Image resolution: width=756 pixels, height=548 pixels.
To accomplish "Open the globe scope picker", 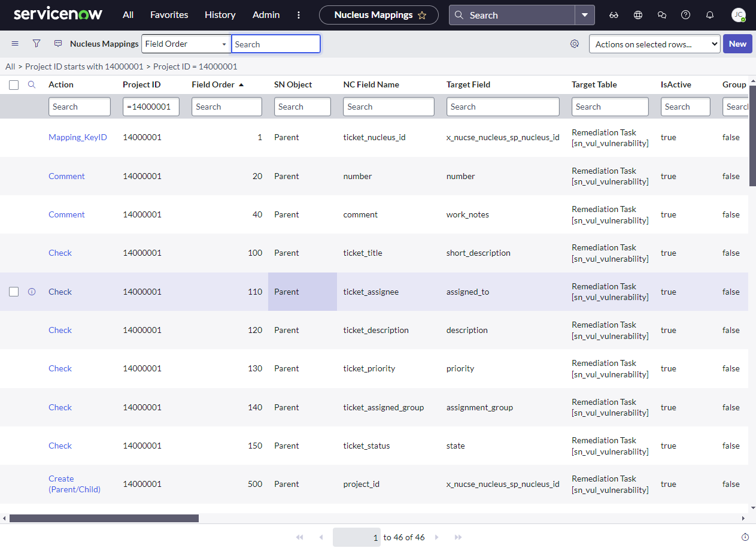I will click(x=638, y=15).
